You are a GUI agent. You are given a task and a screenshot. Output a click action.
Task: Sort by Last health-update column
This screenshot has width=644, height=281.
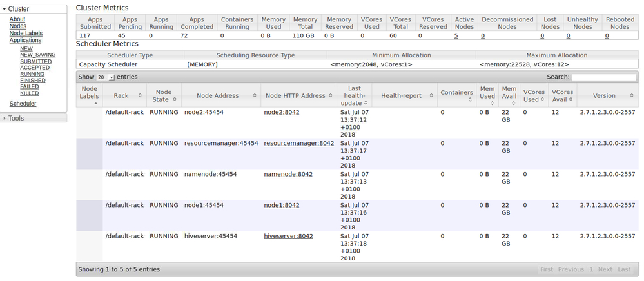pos(354,95)
